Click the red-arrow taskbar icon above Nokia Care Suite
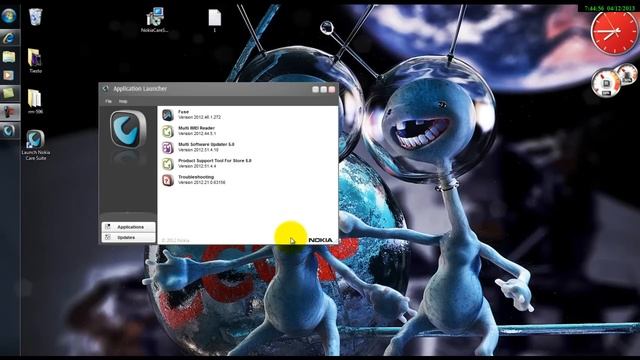 (x=9, y=112)
